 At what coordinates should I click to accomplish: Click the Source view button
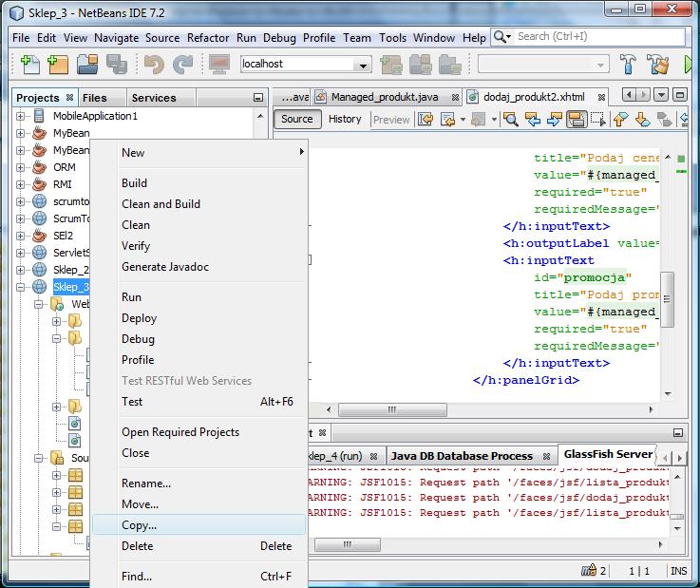coord(297,119)
